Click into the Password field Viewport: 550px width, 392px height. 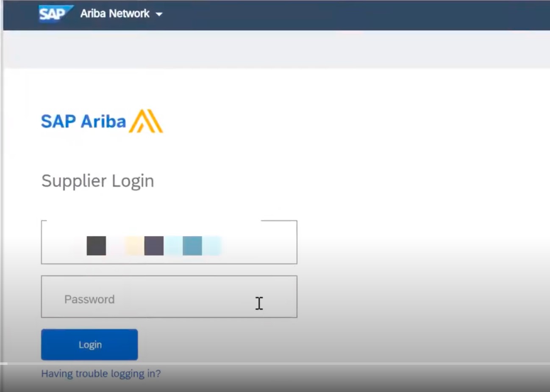tap(169, 297)
